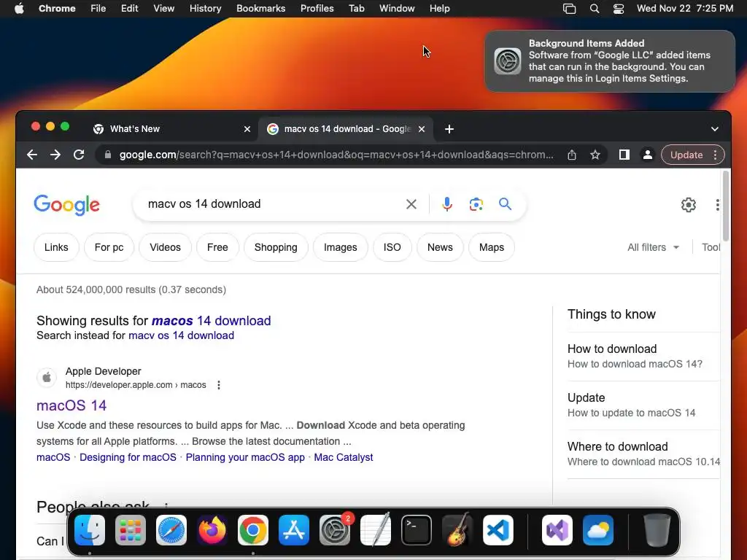
Task: Open Visual Studio from the Dock
Action: pyautogui.click(x=557, y=530)
